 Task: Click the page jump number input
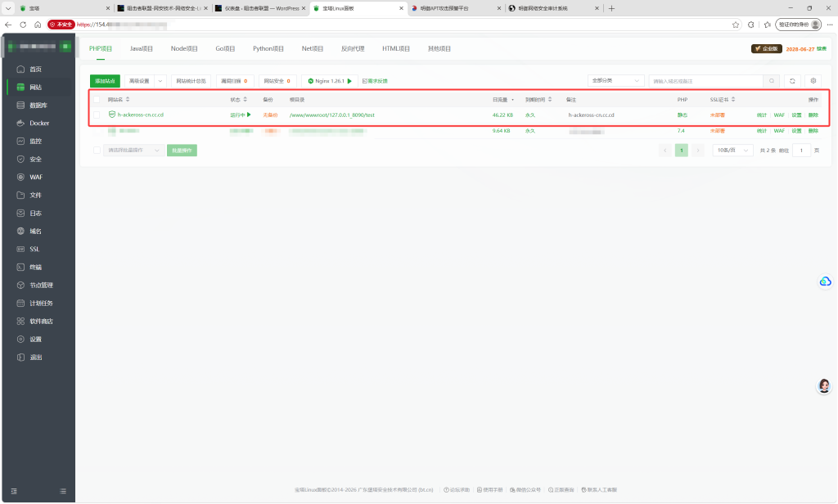coord(801,151)
